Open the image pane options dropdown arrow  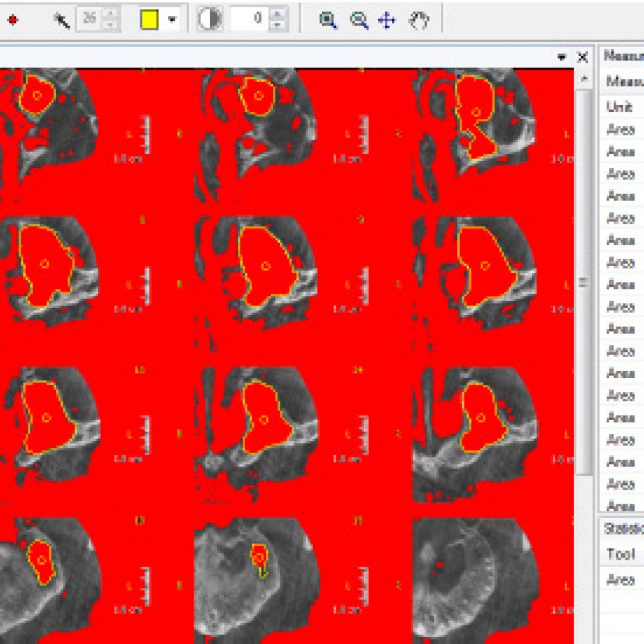(x=562, y=57)
